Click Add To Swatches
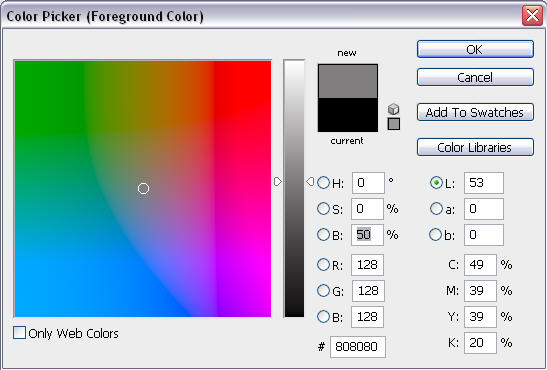The width and height of the screenshot is (547, 370). pyautogui.click(x=475, y=112)
